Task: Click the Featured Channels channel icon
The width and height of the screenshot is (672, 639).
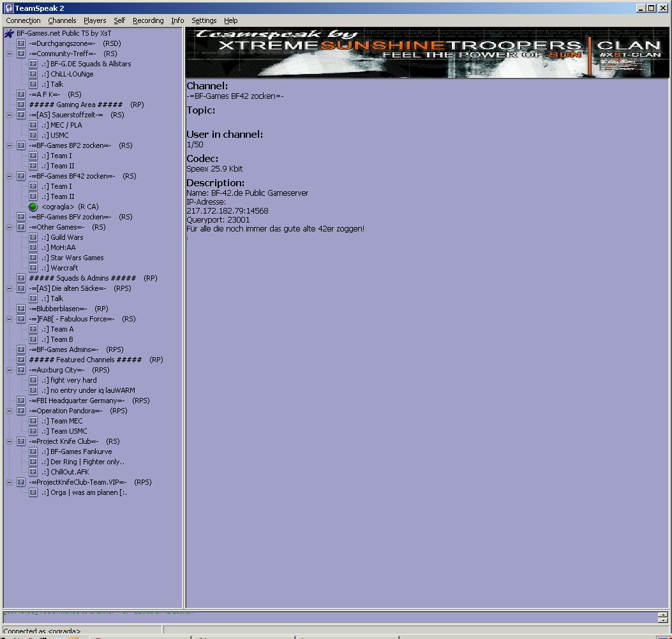Action: 21,360
